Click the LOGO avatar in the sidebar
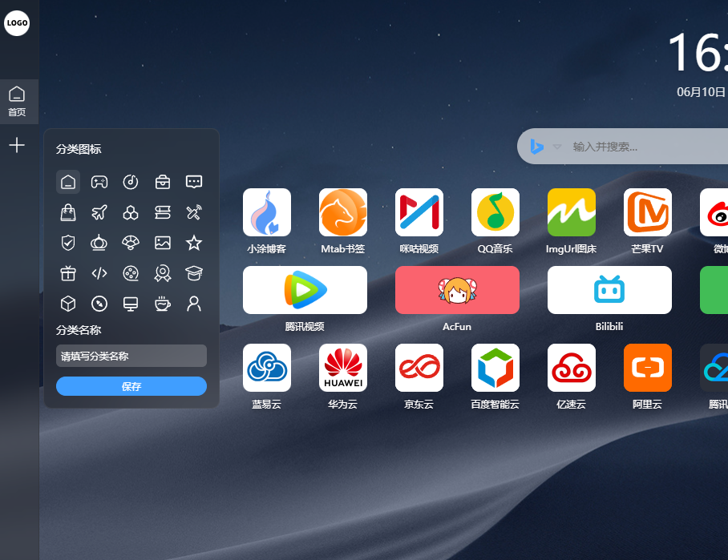728x560 pixels. [17, 22]
